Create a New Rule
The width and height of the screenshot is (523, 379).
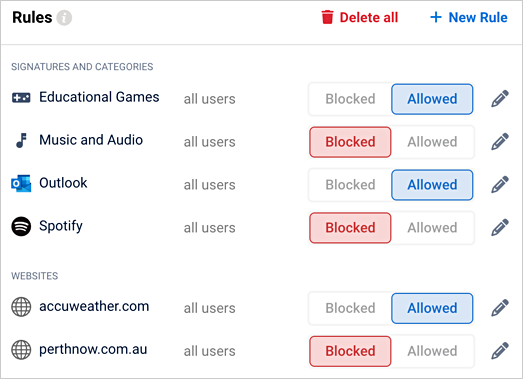pos(469,18)
